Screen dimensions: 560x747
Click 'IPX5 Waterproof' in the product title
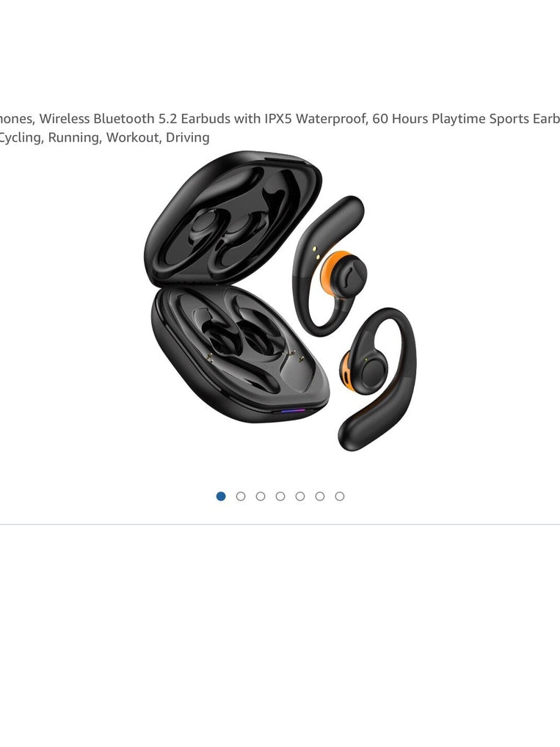point(316,119)
